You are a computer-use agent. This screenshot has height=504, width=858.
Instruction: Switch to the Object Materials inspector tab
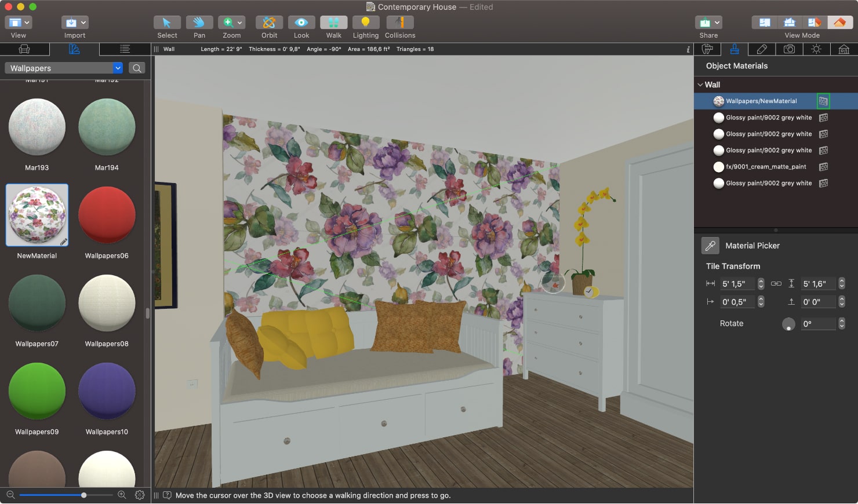(x=735, y=49)
